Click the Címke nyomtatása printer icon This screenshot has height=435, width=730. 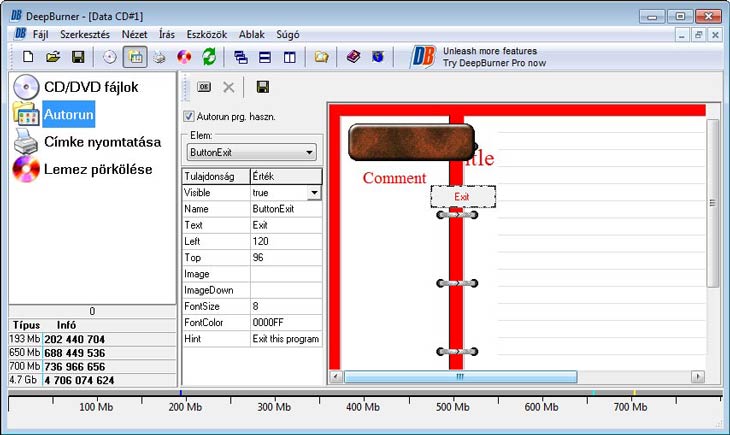click(x=26, y=142)
